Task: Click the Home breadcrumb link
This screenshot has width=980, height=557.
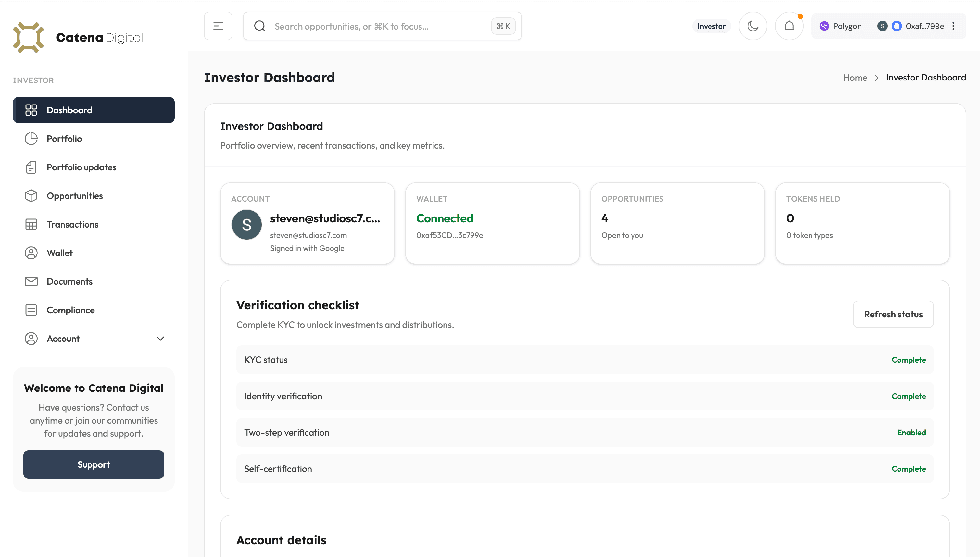Action: point(855,78)
